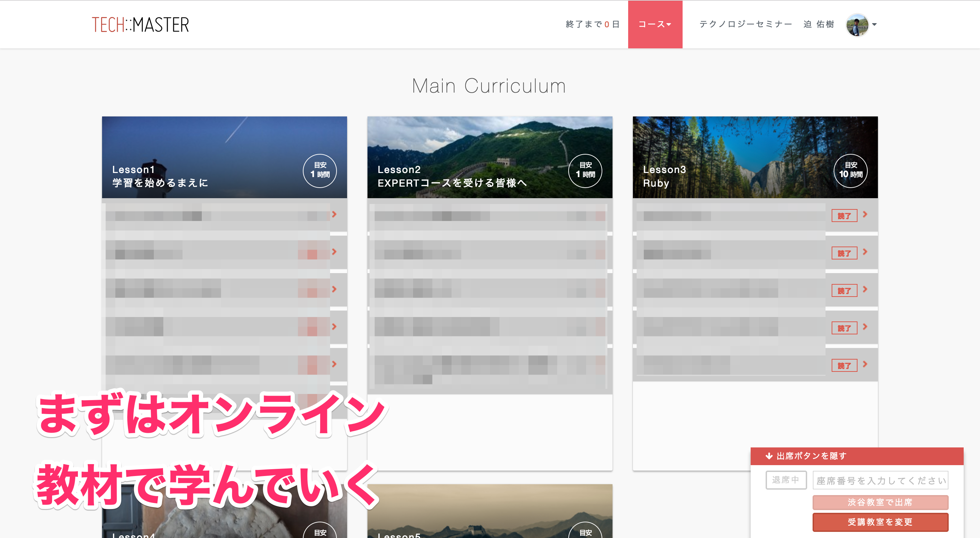Click the 終了まで0日 indicator

[592, 25]
